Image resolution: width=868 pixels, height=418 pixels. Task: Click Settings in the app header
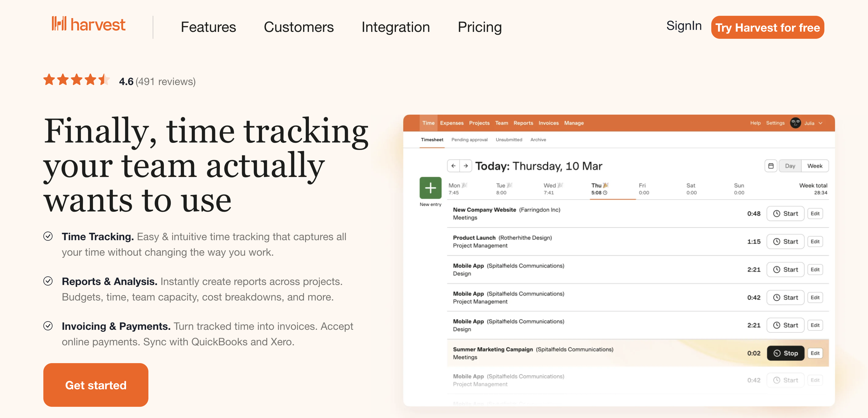(x=775, y=123)
